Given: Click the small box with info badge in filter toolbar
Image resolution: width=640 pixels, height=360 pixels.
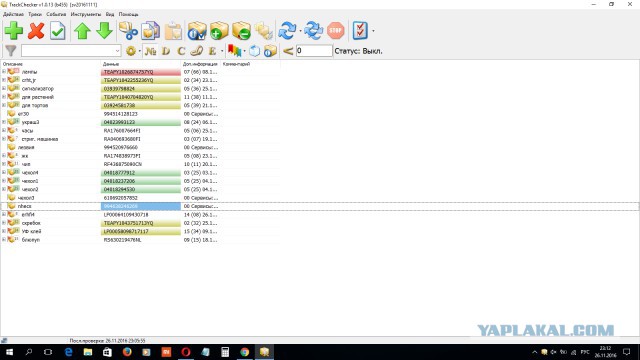Looking at the screenshot, I should click(270, 51).
